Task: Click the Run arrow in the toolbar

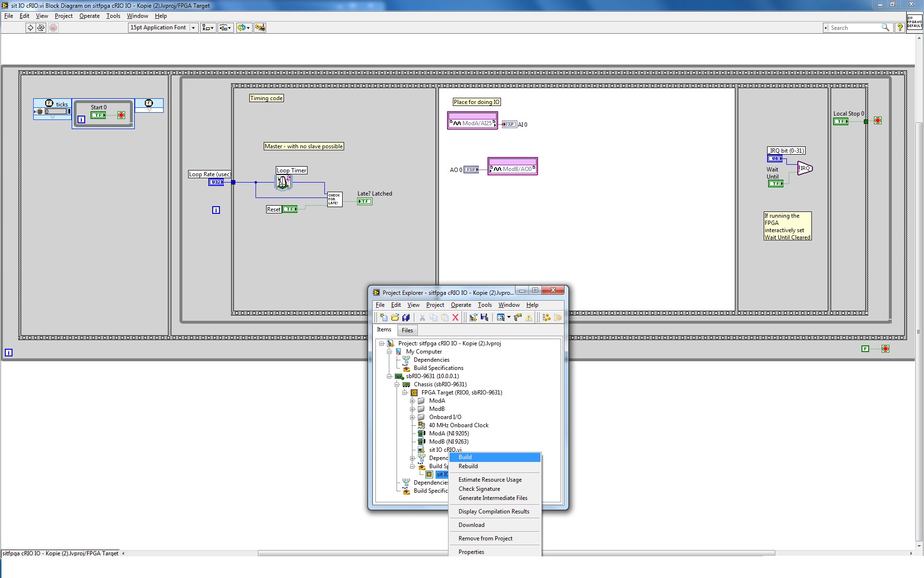Action: [30, 28]
